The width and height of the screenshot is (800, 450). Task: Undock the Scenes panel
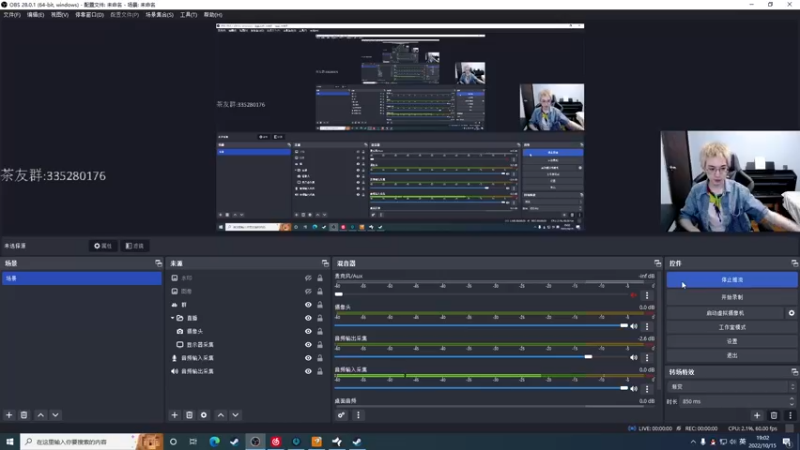158,263
